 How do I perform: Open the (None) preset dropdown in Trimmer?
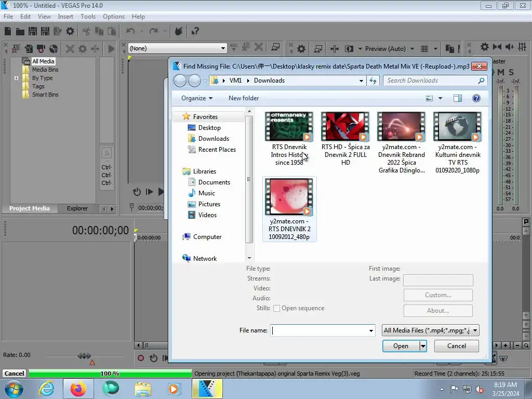pos(222,48)
